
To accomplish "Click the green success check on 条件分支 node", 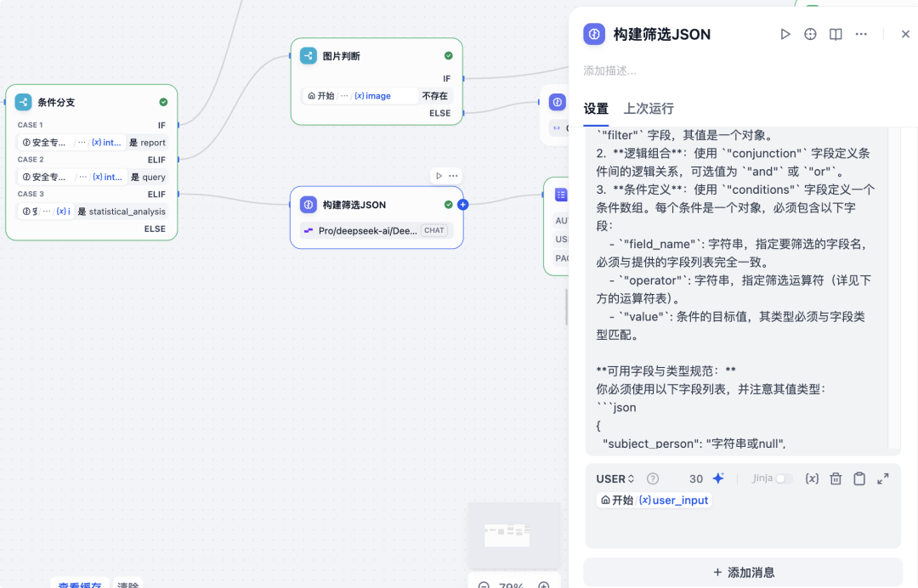I will point(163,102).
